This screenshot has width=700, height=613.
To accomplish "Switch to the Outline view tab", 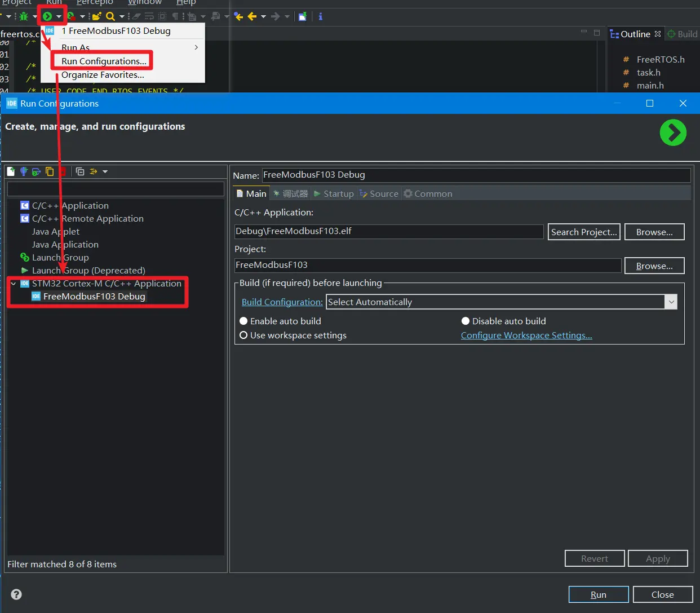I will click(x=635, y=34).
